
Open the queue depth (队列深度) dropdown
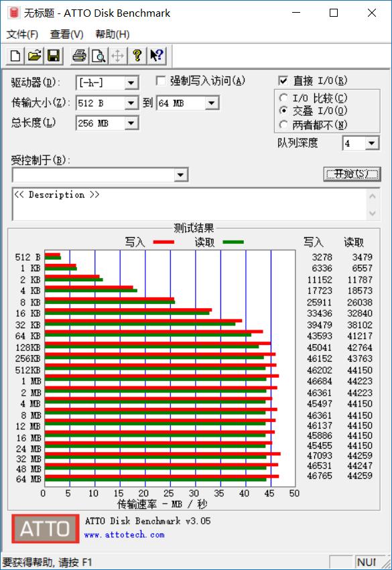[371, 143]
